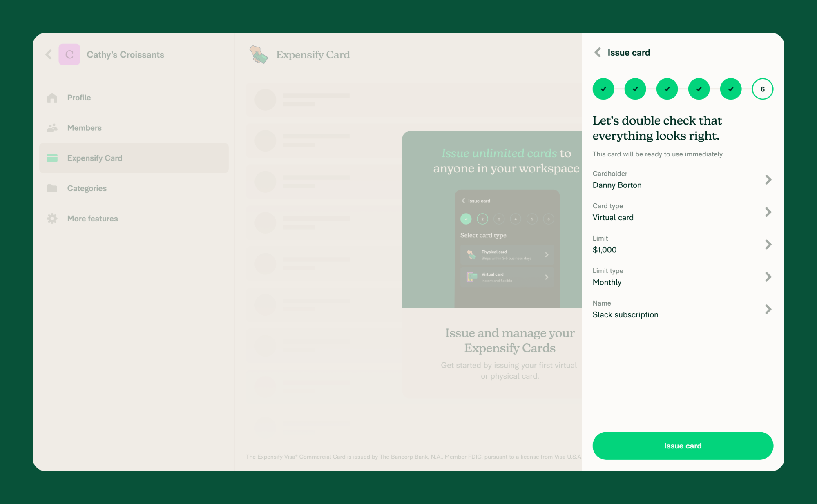
Task: Click the Cathy's Croissants workspace icon
Action: (x=69, y=54)
